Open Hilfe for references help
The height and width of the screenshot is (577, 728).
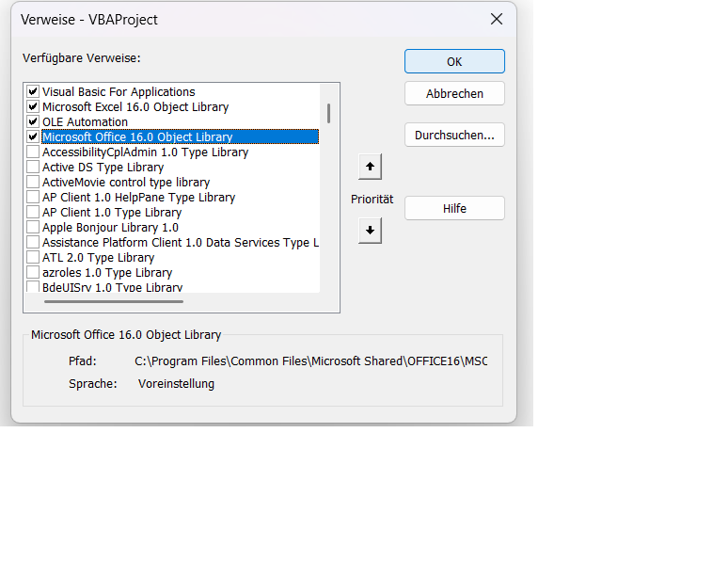tap(454, 208)
